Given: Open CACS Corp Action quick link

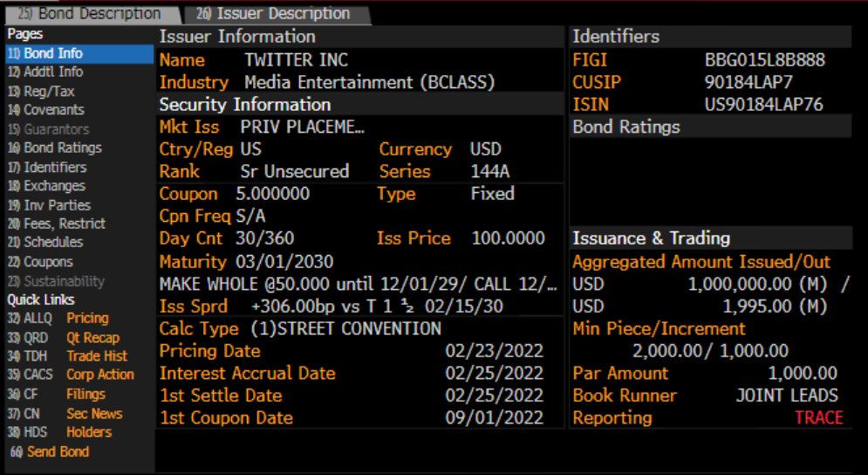Looking at the screenshot, I should click(71, 375).
